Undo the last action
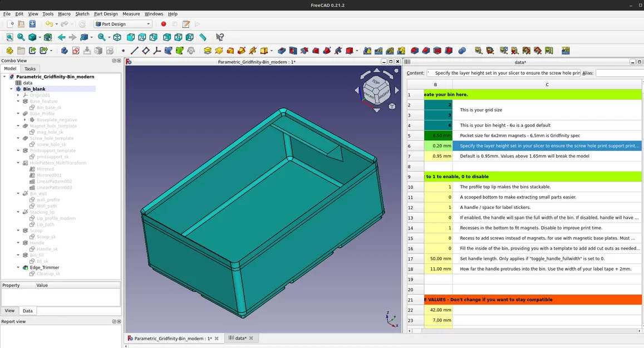644x348 pixels. pos(48,24)
